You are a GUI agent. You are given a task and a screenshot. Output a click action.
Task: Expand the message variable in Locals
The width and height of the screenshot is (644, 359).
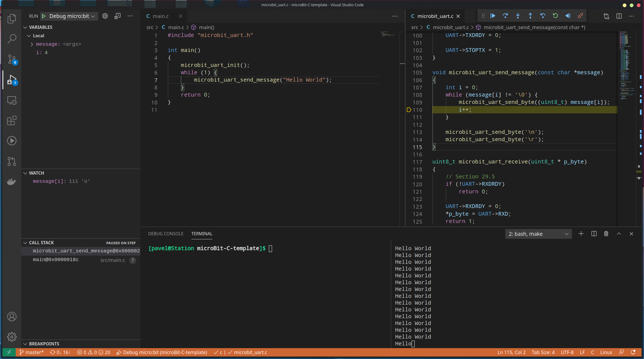click(32, 44)
